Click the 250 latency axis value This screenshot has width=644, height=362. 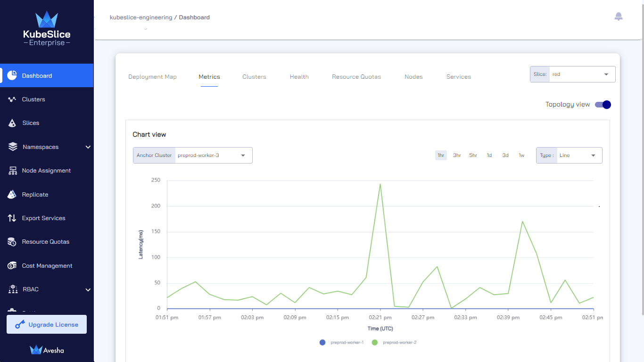156,181
